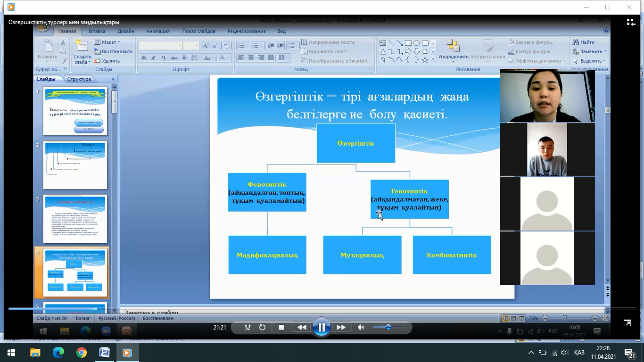This screenshot has width=644, height=362.
Task: Open the Анимация ribbon tab
Action: [158, 31]
